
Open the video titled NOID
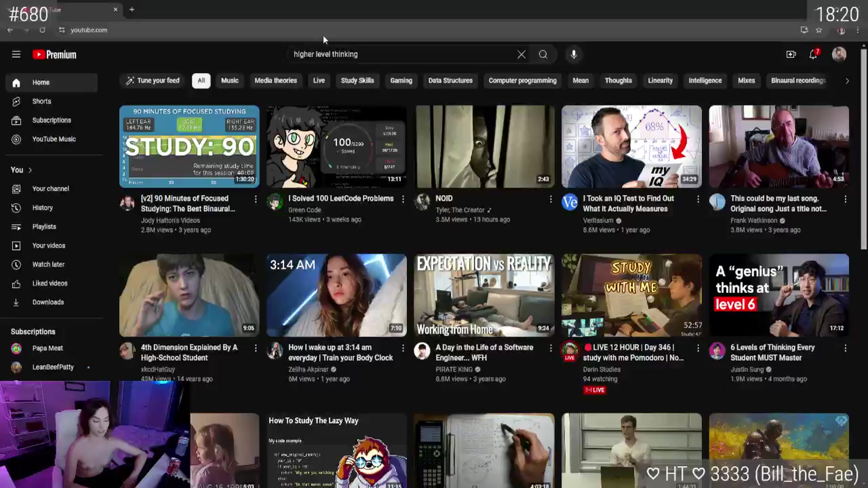(444, 198)
